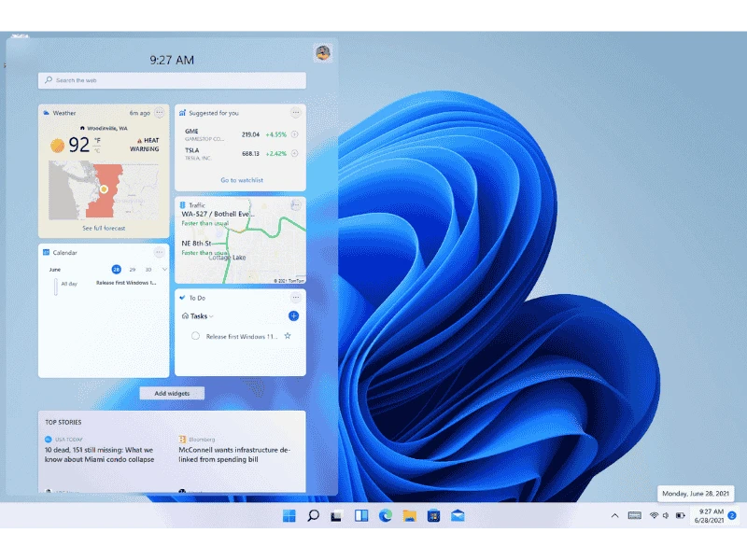Image resolution: width=747 pixels, height=560 pixels.
Task: Click the Search the web field
Action: tap(172, 80)
